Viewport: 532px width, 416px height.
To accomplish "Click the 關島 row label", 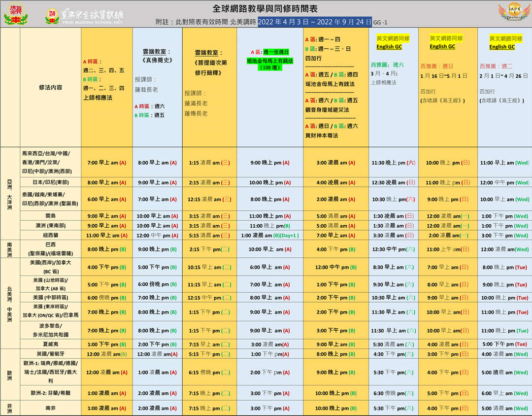I will click(x=50, y=216).
